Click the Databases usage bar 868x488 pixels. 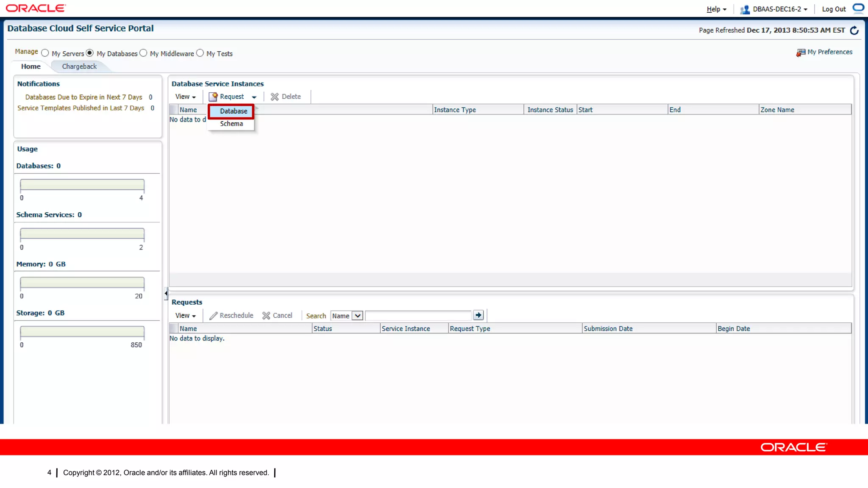pos(82,185)
